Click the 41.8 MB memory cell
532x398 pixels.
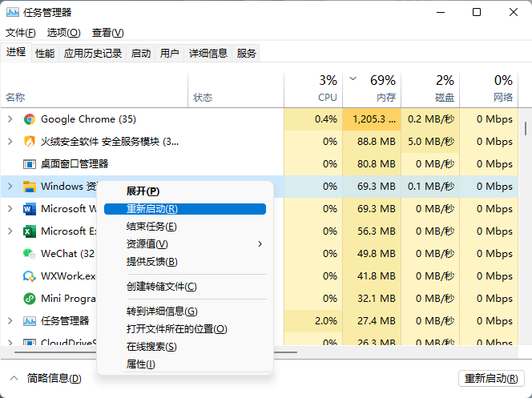[372, 276]
